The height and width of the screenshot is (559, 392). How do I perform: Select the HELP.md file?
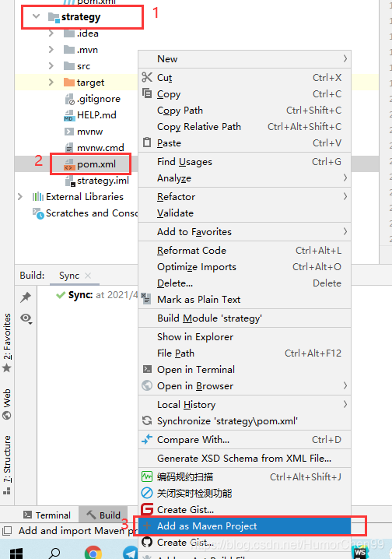tap(90, 114)
